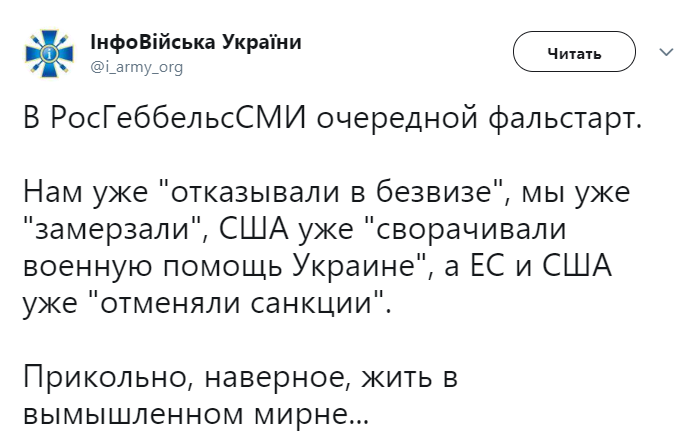This screenshot has height=434, width=689.
Task: Expand the tweet options chevron menu
Action: point(666,52)
